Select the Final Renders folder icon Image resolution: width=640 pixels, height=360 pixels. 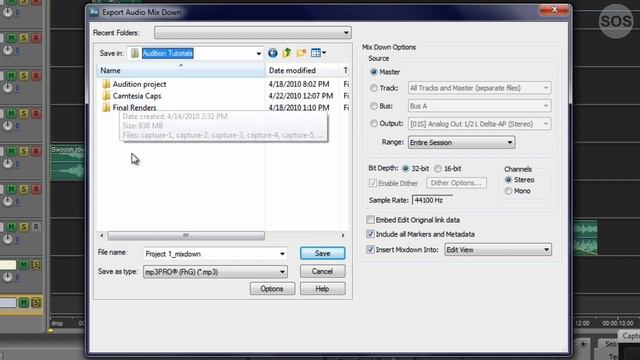pyautogui.click(x=106, y=107)
